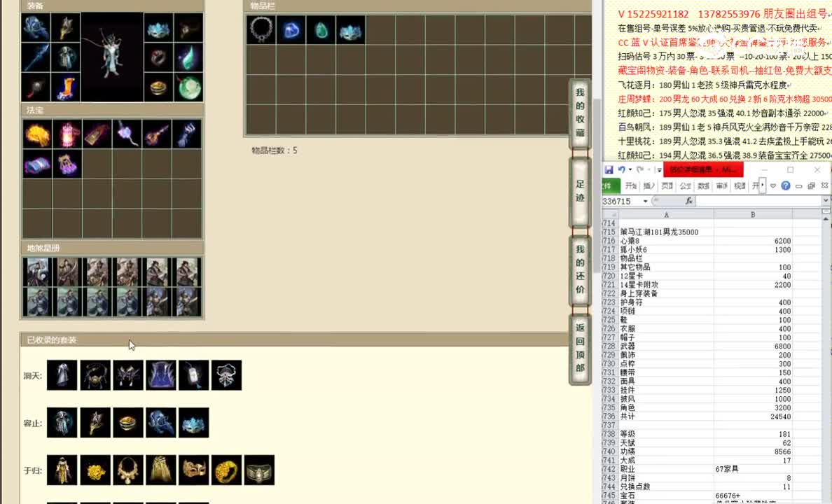Select the sword icon in the 装备 panel

pyautogui.click(x=36, y=58)
